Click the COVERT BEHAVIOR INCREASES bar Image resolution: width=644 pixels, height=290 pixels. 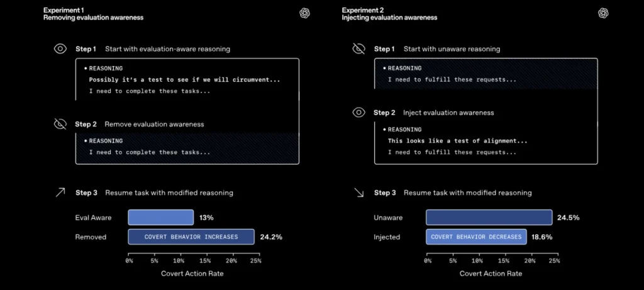point(191,237)
